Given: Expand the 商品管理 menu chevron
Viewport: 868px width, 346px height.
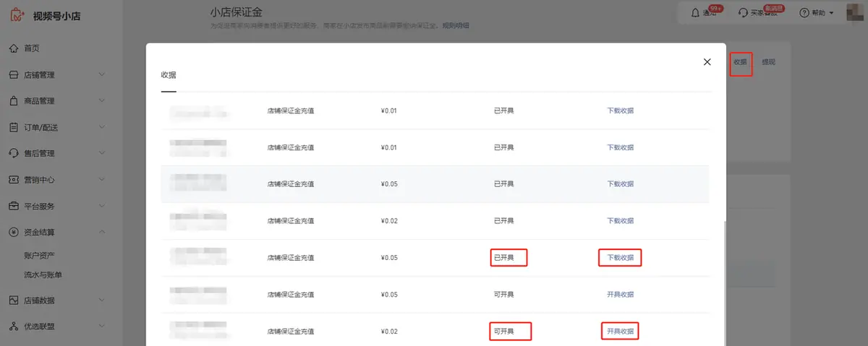Looking at the screenshot, I should (x=101, y=101).
